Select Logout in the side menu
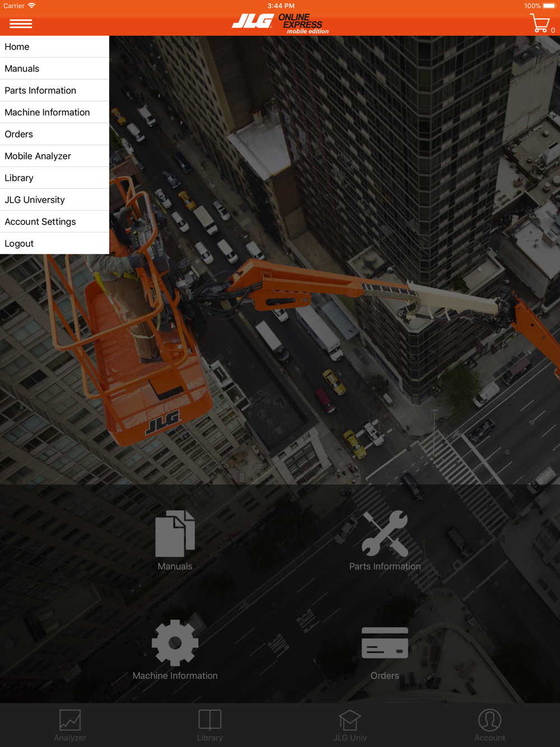The image size is (560, 747). pos(54,243)
